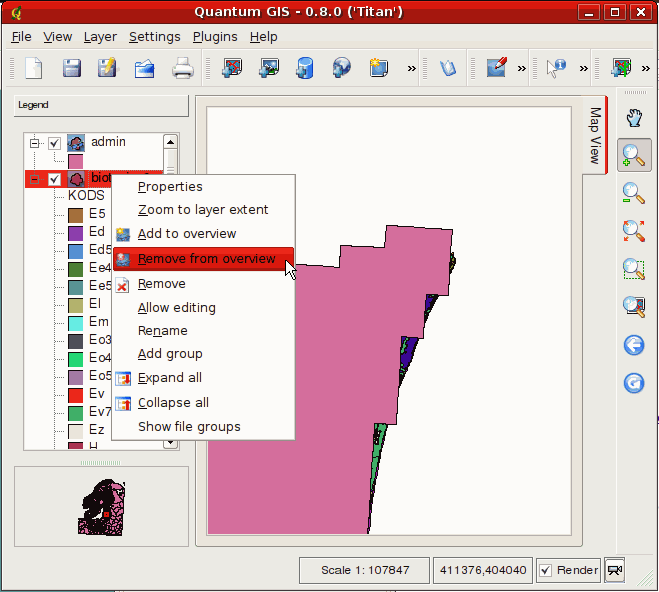Expand hidden items chevron after pencil icon
659x592 pixels.
pos(521,68)
